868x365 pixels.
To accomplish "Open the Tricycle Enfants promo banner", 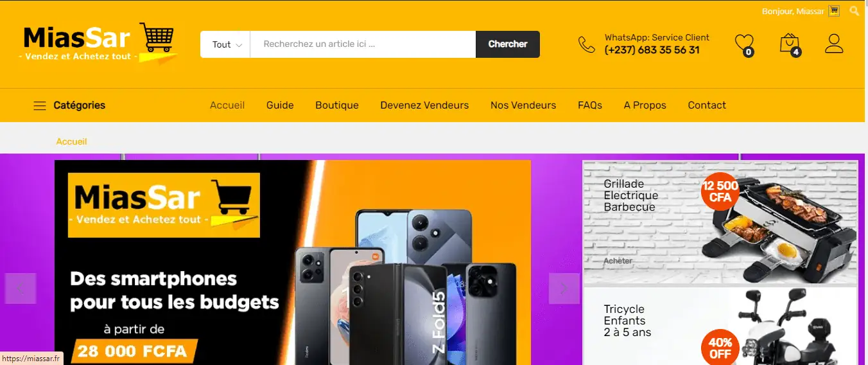I will 720,326.
